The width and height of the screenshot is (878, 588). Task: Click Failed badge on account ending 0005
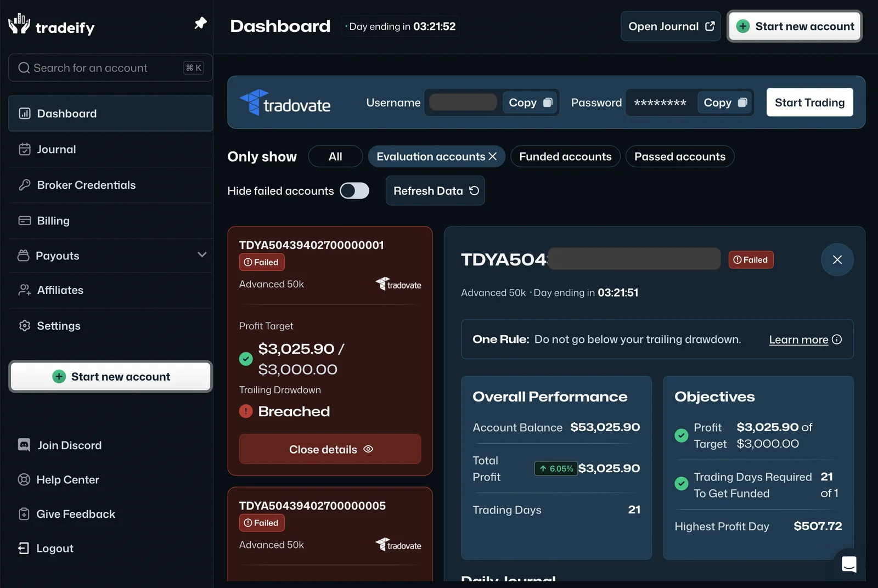pyautogui.click(x=262, y=523)
